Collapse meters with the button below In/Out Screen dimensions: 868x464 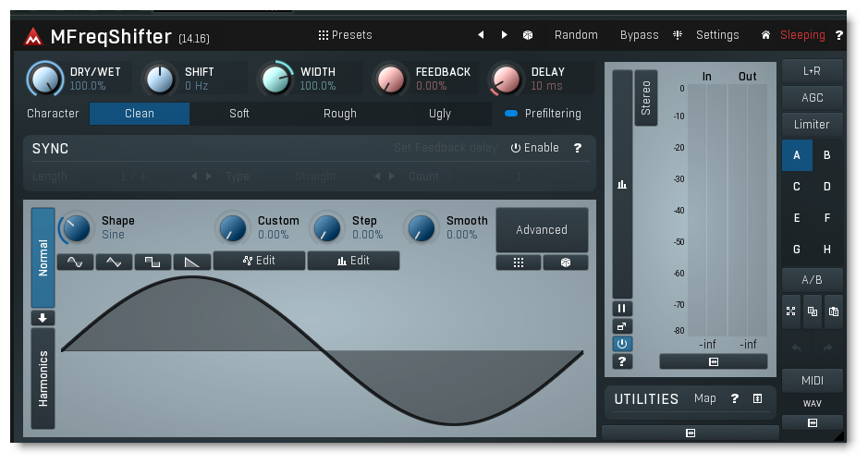714,362
